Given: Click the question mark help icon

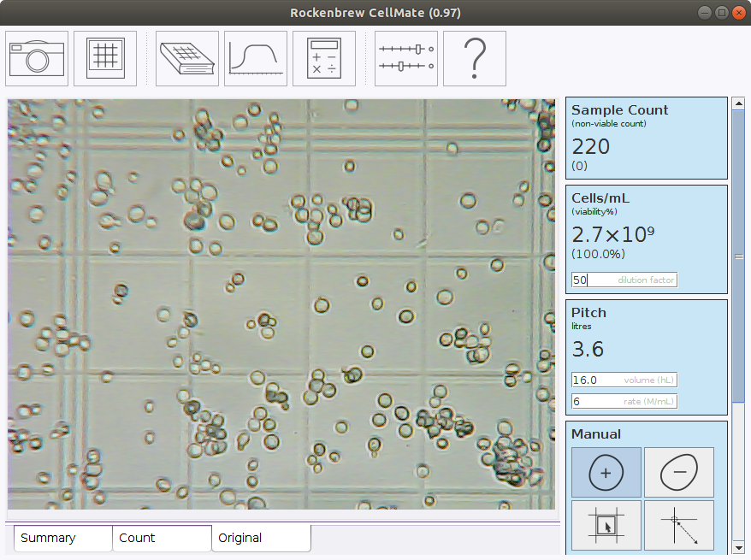Looking at the screenshot, I should point(475,58).
